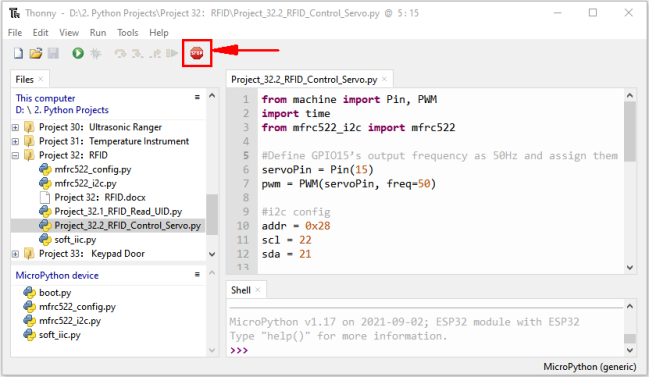Close the Project_32.2_RFID_Control_Servo.py editor tab
The height and width of the screenshot is (378, 649).
point(385,79)
